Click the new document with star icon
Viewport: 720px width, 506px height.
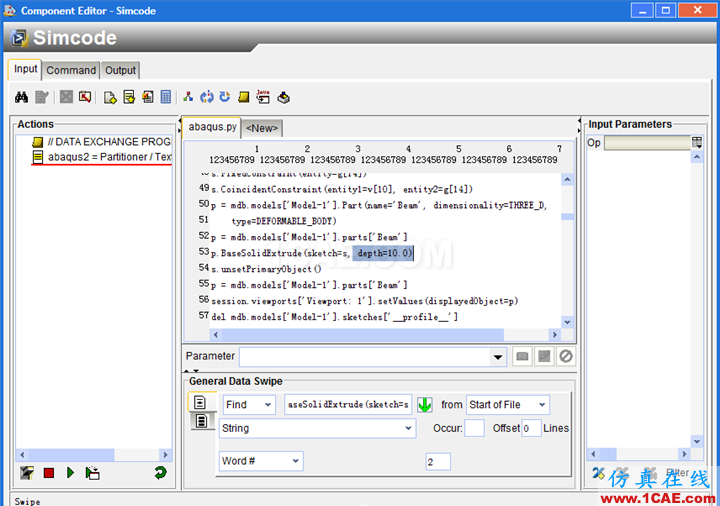click(x=110, y=97)
